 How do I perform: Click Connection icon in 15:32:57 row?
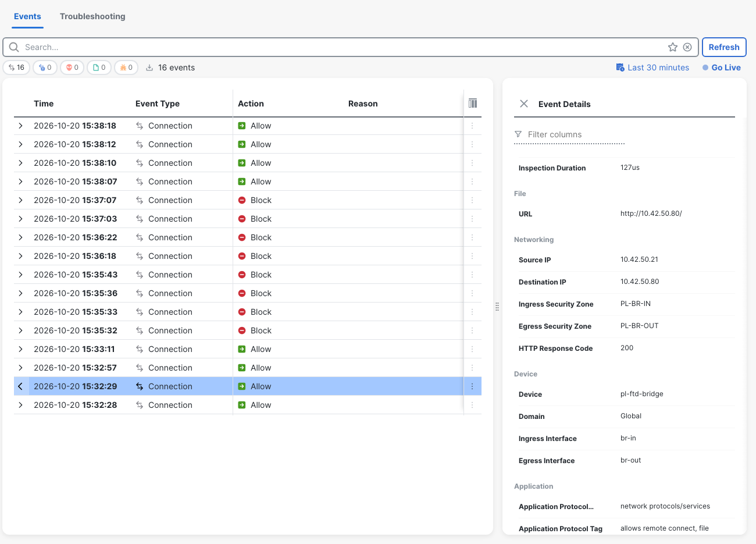pyautogui.click(x=140, y=368)
